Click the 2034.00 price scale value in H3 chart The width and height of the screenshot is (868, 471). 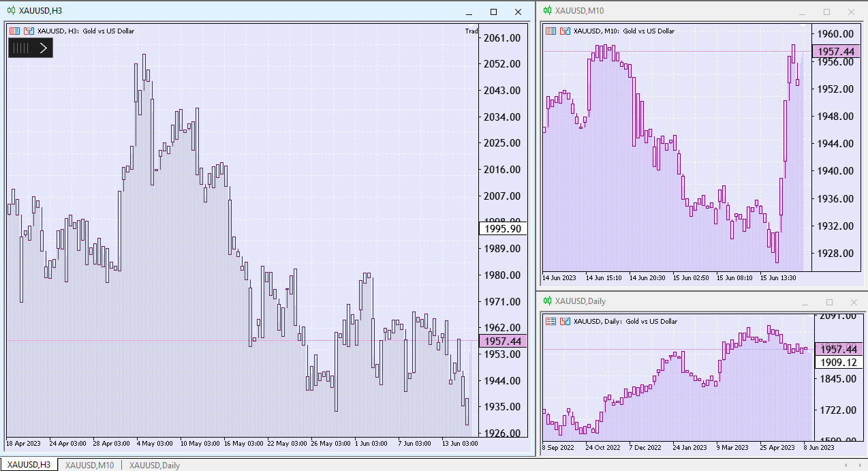tap(502, 117)
